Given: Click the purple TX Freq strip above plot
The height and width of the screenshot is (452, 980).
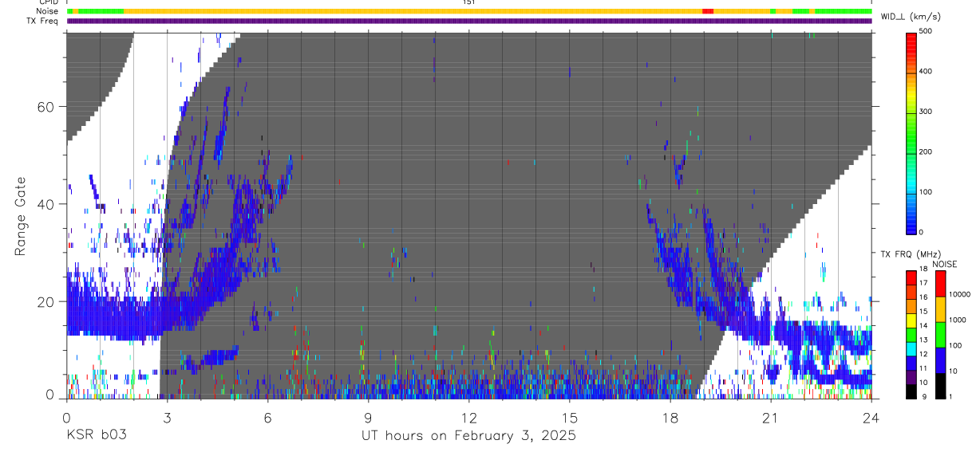Looking at the screenshot, I should 469,21.
